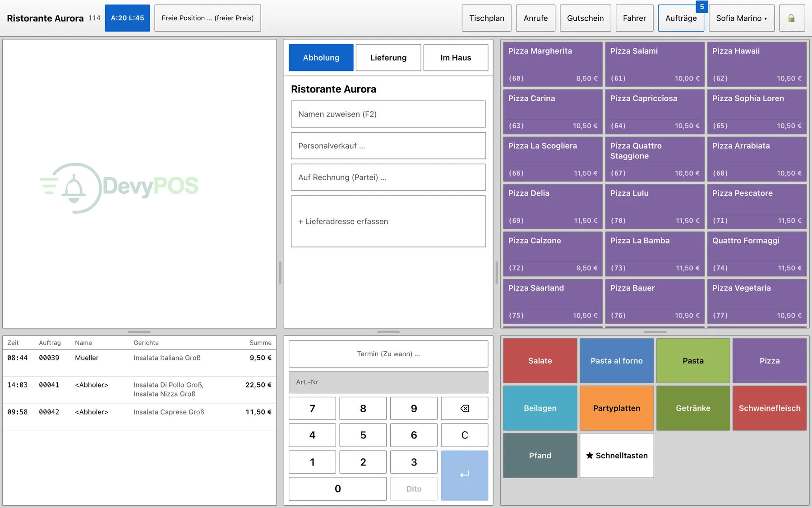Open order 00039 from Mueller

click(x=139, y=363)
